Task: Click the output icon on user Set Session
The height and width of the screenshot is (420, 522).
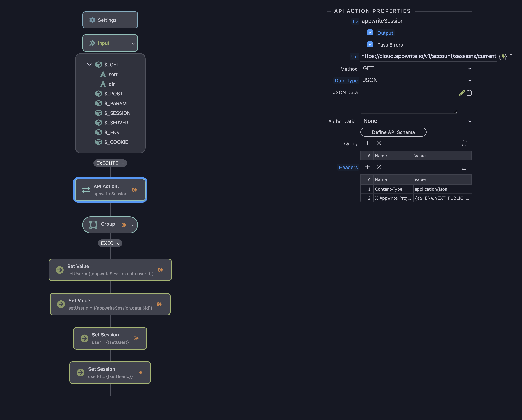Action: click(x=136, y=338)
